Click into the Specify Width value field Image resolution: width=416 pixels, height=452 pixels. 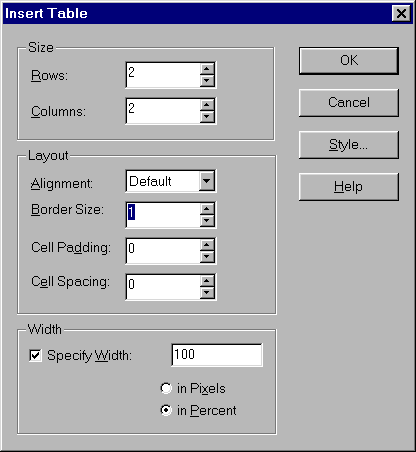(217, 355)
